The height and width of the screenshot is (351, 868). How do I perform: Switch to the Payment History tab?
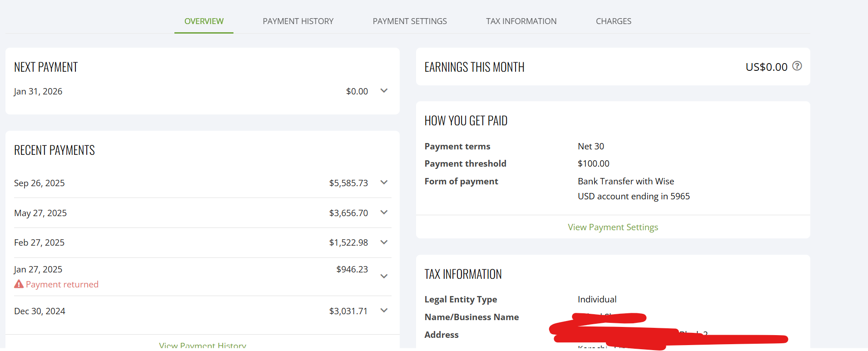click(x=298, y=21)
